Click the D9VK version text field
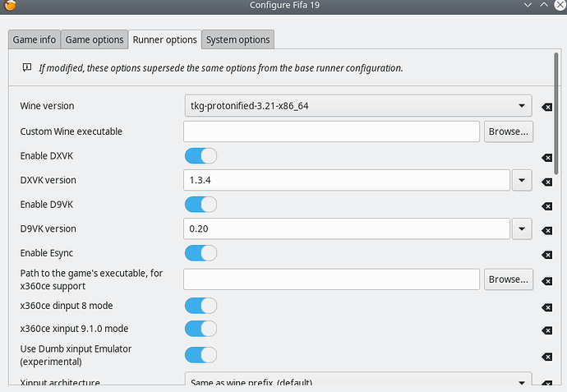The image size is (567, 392). 347,228
